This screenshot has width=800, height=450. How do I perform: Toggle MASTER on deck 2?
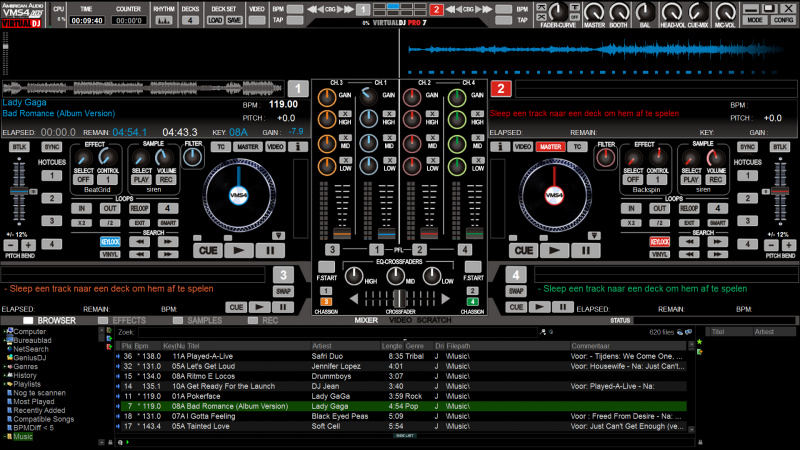pyautogui.click(x=550, y=147)
